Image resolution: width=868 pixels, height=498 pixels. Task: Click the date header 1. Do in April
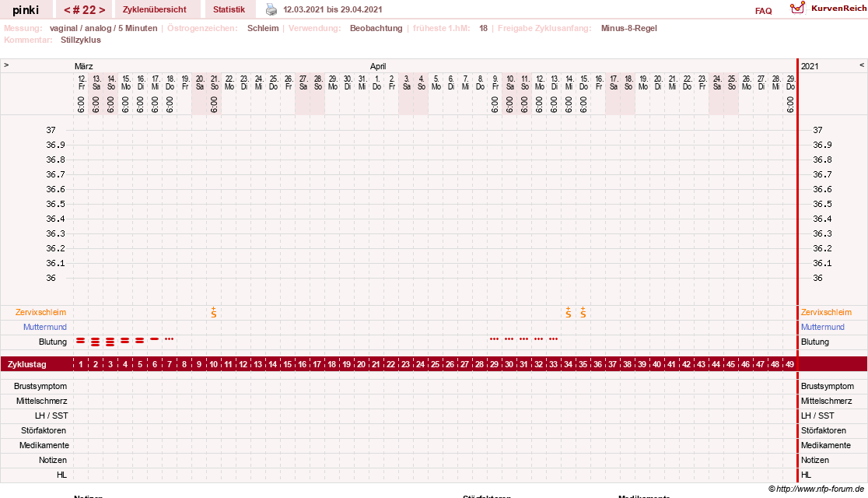click(x=376, y=82)
